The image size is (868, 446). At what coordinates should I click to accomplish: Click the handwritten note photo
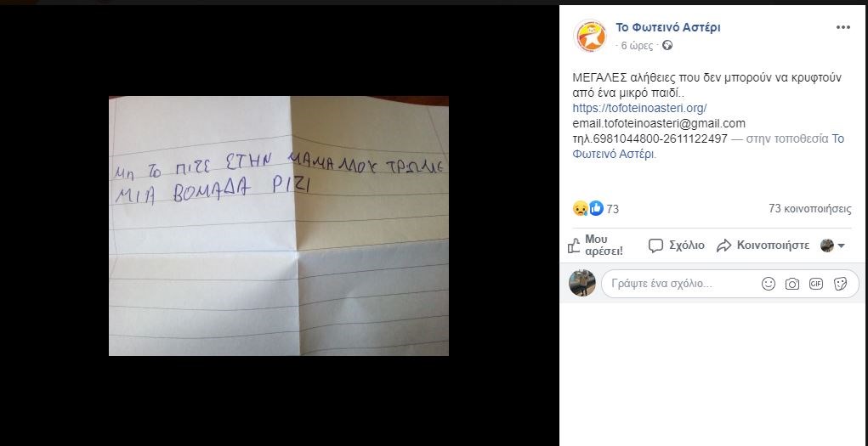(279, 226)
